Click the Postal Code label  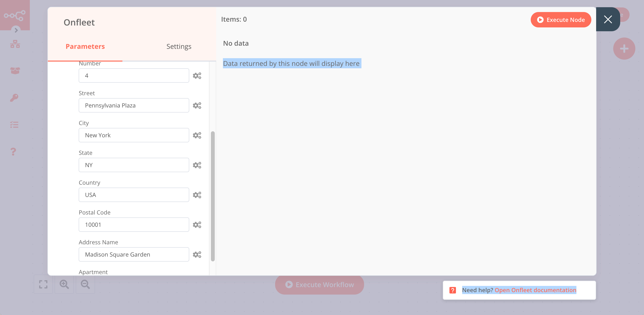(95, 212)
